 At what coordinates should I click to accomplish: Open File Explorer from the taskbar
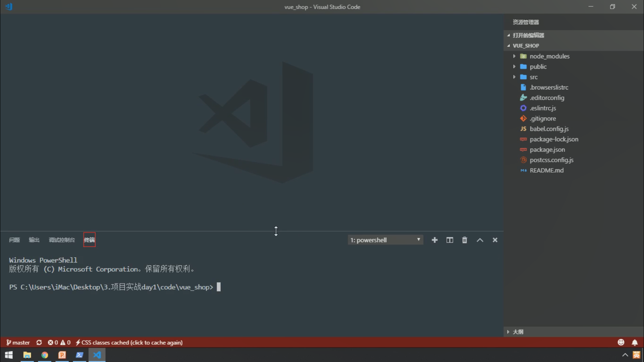[27, 355]
